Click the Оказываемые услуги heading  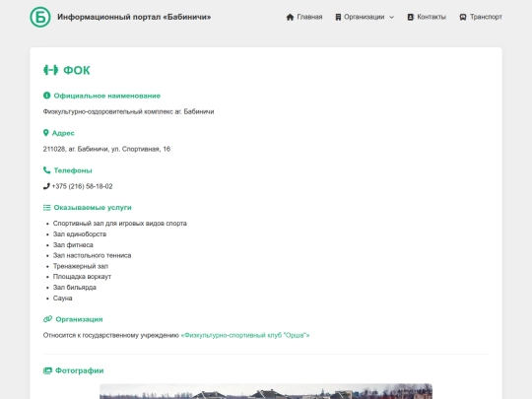coord(93,207)
